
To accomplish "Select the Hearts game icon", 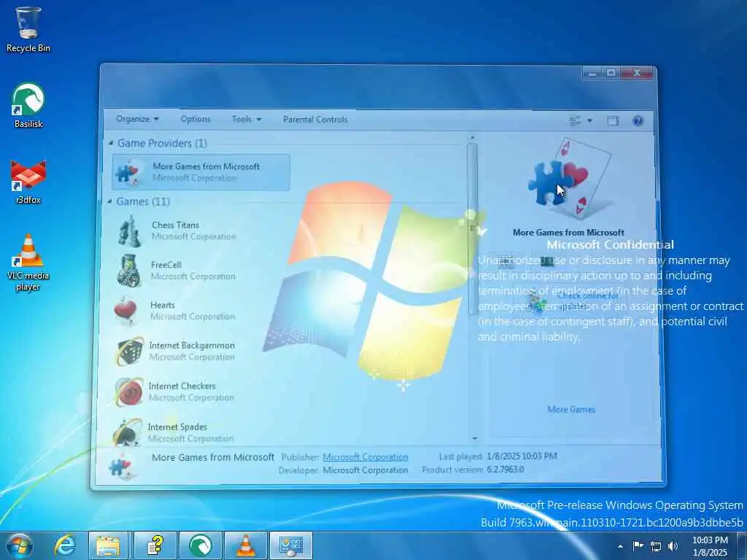I will 127,311.
